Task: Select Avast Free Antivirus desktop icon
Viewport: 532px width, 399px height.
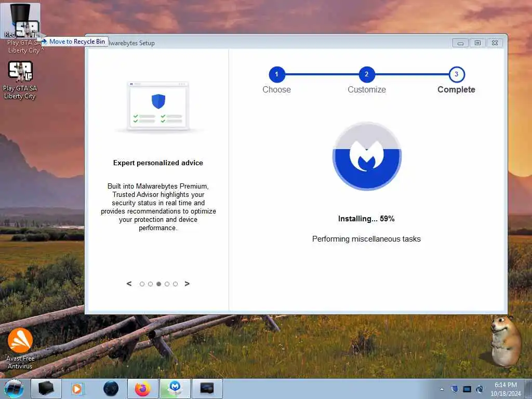Action: pyautogui.click(x=20, y=349)
